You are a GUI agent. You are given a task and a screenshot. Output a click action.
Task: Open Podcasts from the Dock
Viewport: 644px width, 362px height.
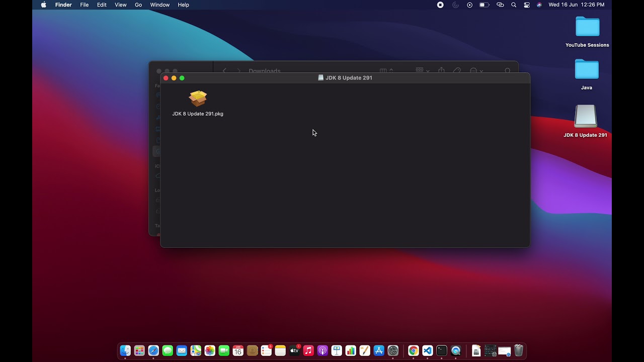click(323, 350)
